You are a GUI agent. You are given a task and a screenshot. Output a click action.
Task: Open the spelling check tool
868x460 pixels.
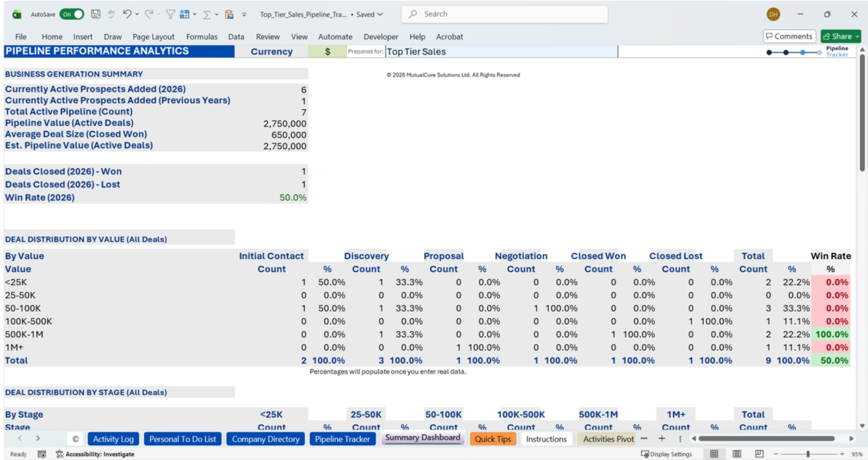111,13
